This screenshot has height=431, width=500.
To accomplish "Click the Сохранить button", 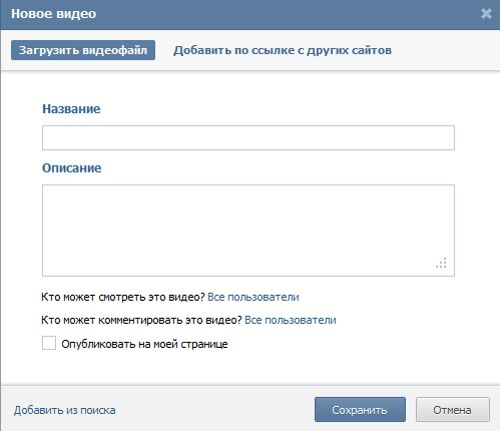I will point(360,410).
